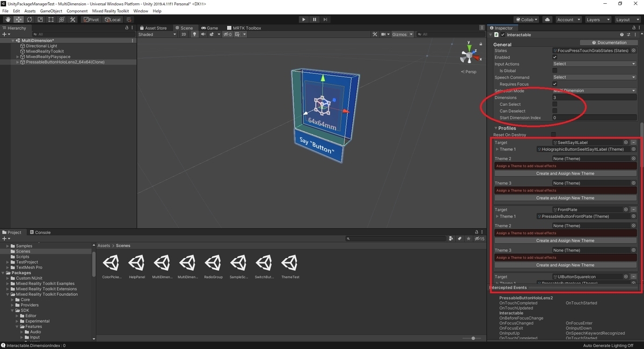Expand PressableButtonHoloLens2_64x64(Clone) object
The height and width of the screenshot is (349, 644).
pos(18,62)
